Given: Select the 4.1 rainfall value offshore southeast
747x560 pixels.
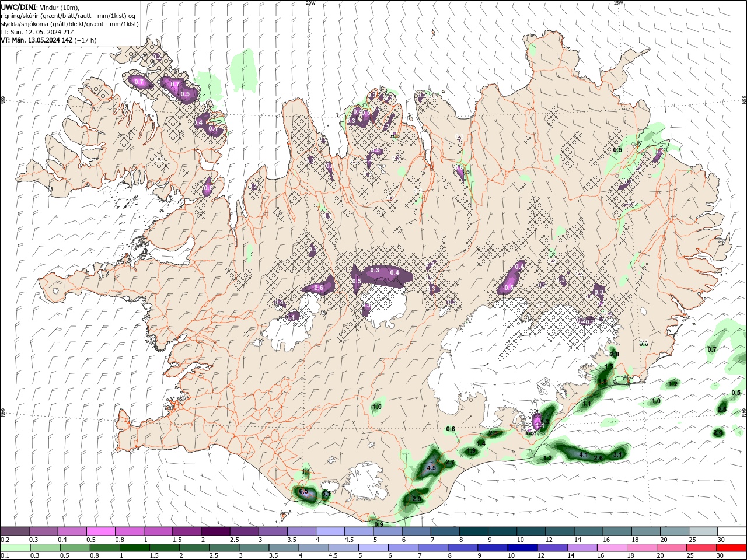Looking at the screenshot, I should point(584,454).
